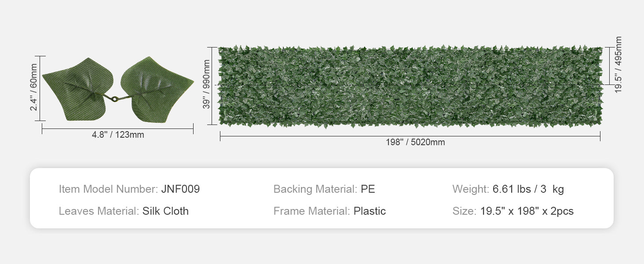Click the Frame Material label
This screenshot has width=644, height=264.
(311, 211)
